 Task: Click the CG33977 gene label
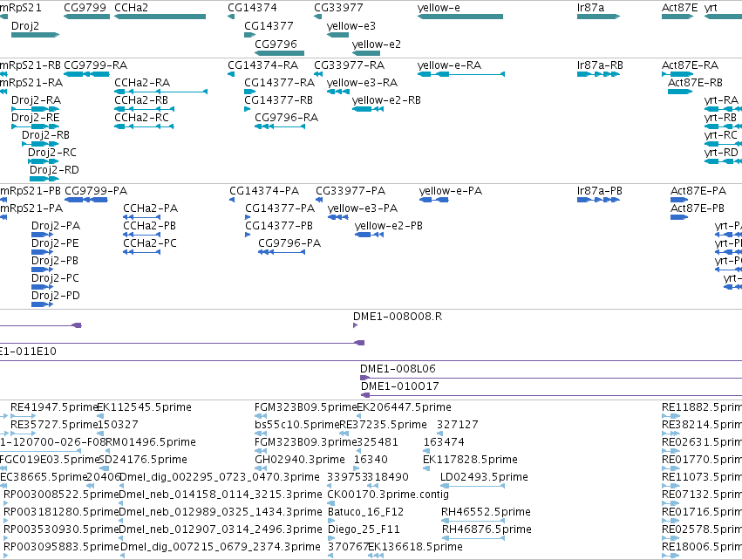pyautogui.click(x=338, y=8)
